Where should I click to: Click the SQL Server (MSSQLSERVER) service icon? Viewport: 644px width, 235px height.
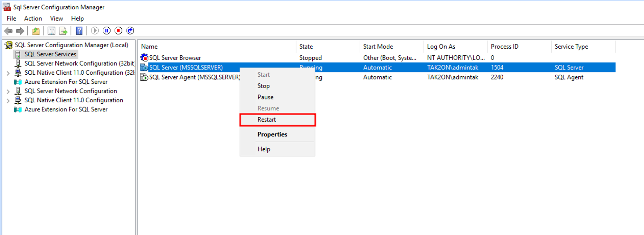[x=144, y=67]
